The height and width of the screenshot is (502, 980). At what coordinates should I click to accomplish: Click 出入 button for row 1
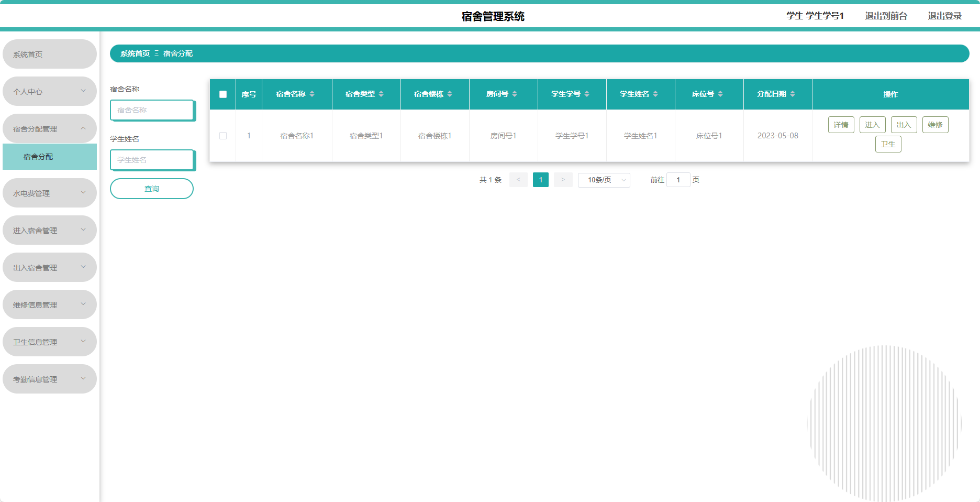tap(904, 125)
